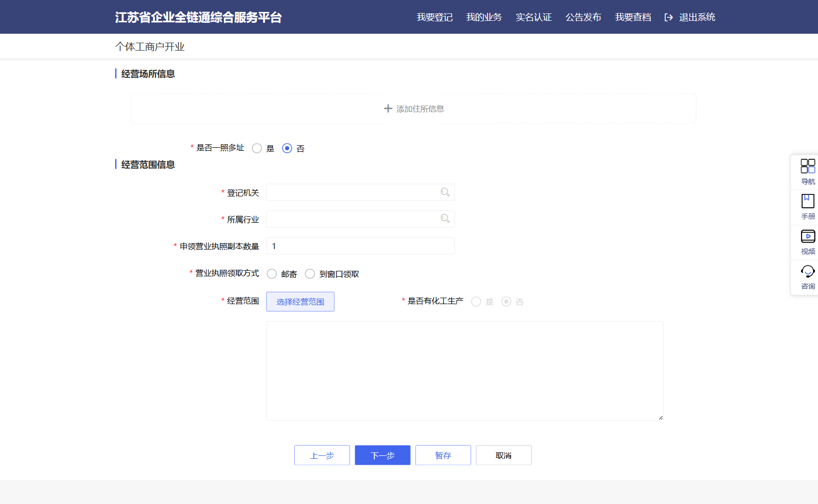Viewport: 818px width, 504px height.
Task: Click the textarea resize handle corner
Action: point(661,418)
